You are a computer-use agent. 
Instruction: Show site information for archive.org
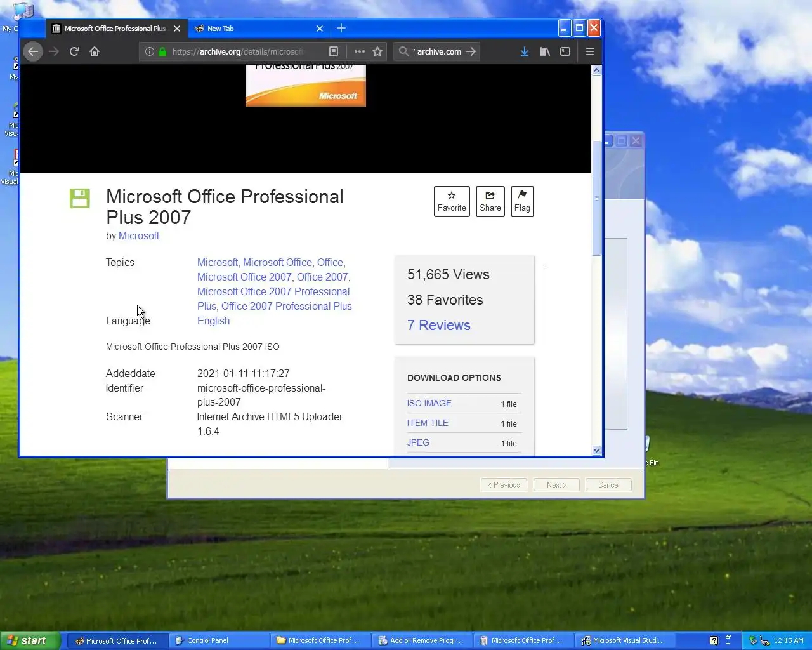pos(149,51)
